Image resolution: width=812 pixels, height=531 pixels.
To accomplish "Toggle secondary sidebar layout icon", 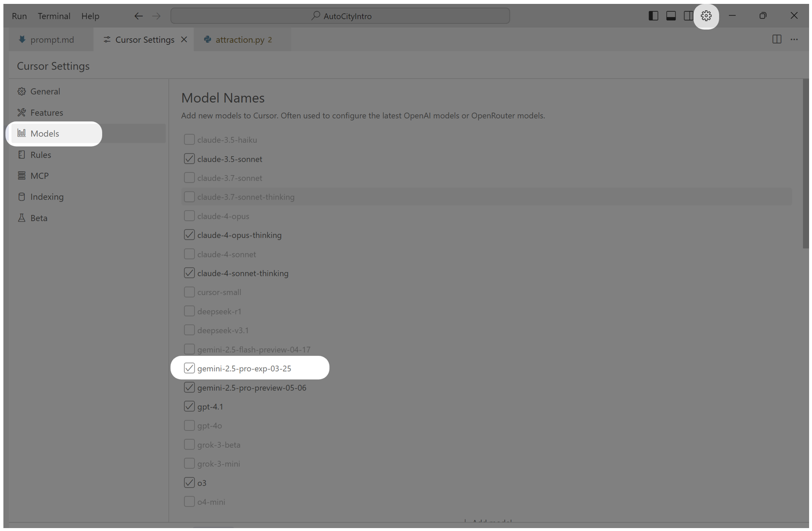I will point(688,16).
